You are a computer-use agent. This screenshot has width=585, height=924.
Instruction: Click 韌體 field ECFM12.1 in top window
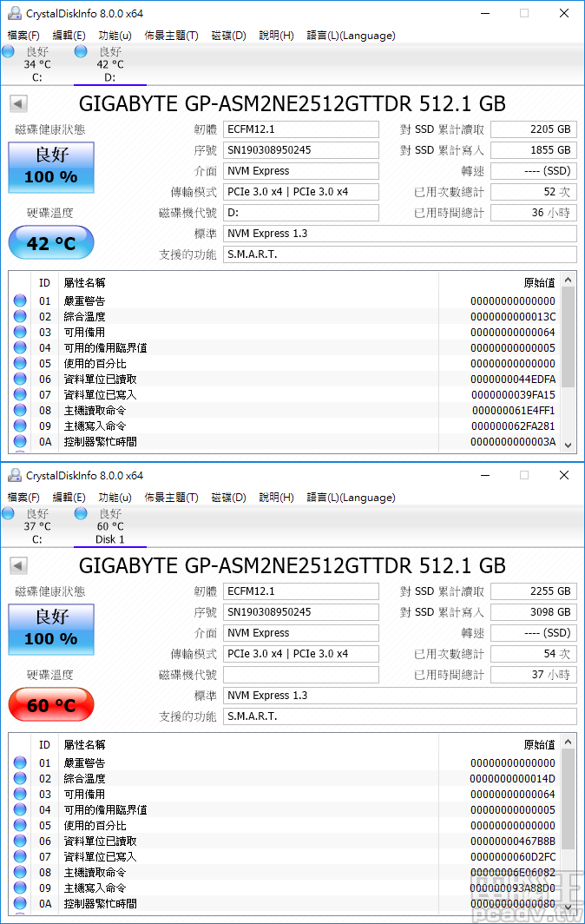[x=300, y=129]
